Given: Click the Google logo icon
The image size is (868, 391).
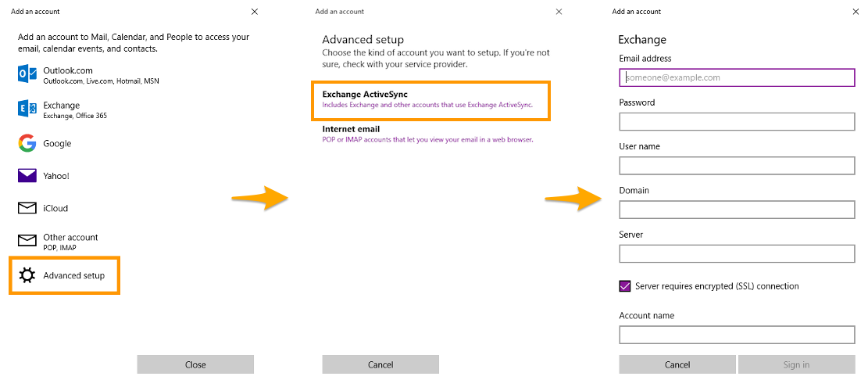Looking at the screenshot, I should pyautogui.click(x=27, y=143).
